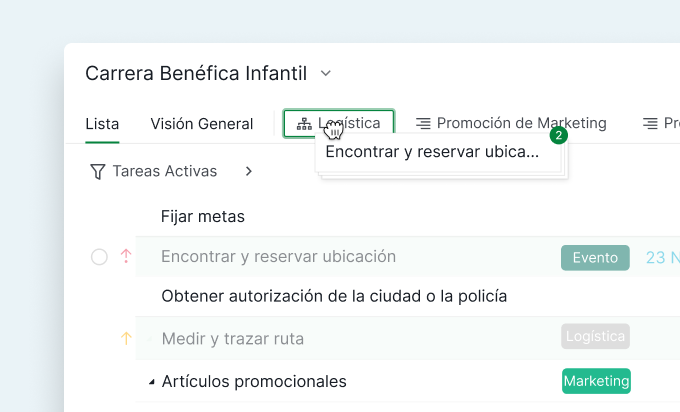
Task: Click the list icon of the last tab
Action: click(x=650, y=124)
